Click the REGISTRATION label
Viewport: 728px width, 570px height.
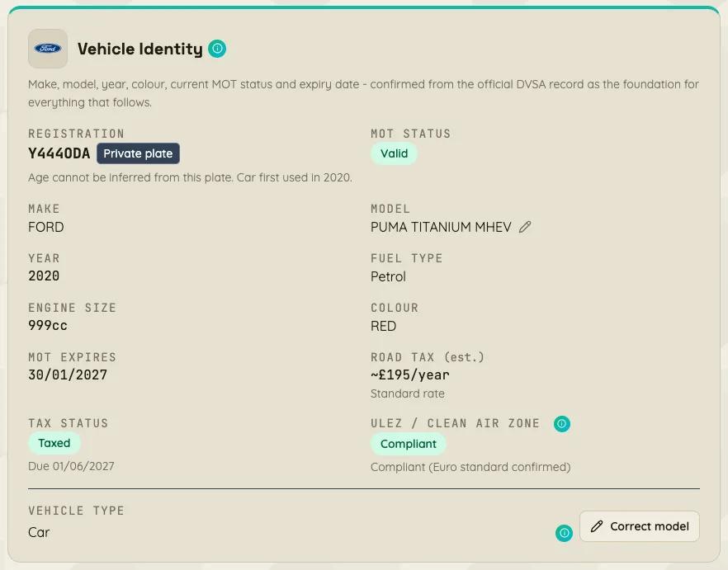point(76,134)
